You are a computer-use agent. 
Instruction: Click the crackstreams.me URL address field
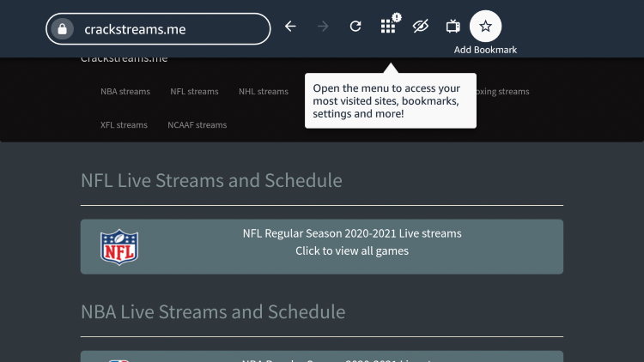pos(158,29)
